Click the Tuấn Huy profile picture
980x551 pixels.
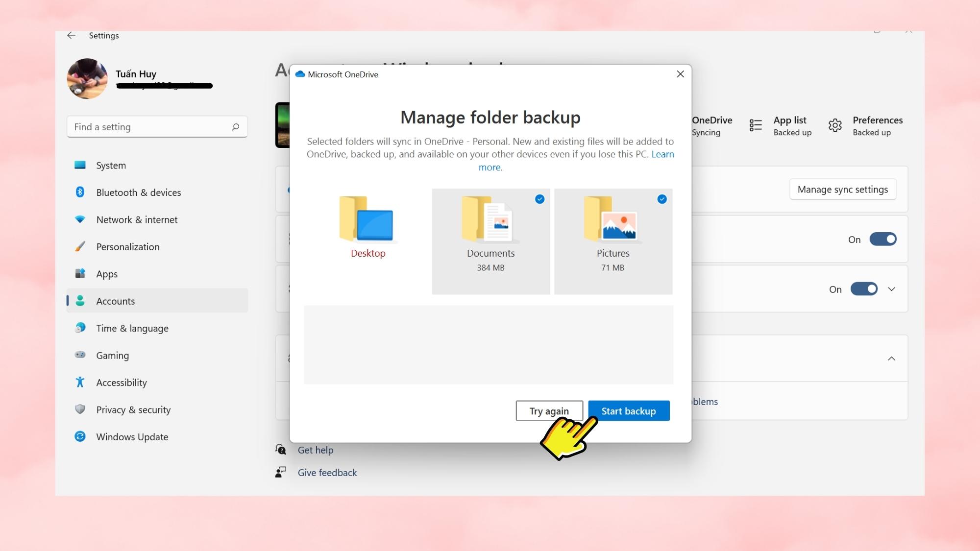click(87, 79)
